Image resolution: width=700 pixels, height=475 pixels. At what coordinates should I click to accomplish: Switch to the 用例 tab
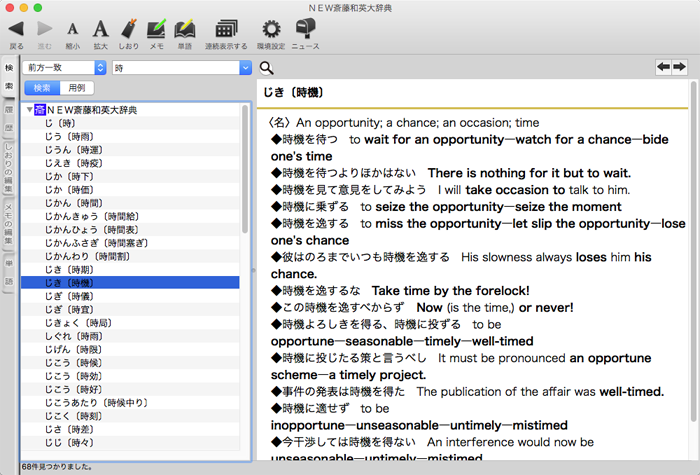coord(77,88)
